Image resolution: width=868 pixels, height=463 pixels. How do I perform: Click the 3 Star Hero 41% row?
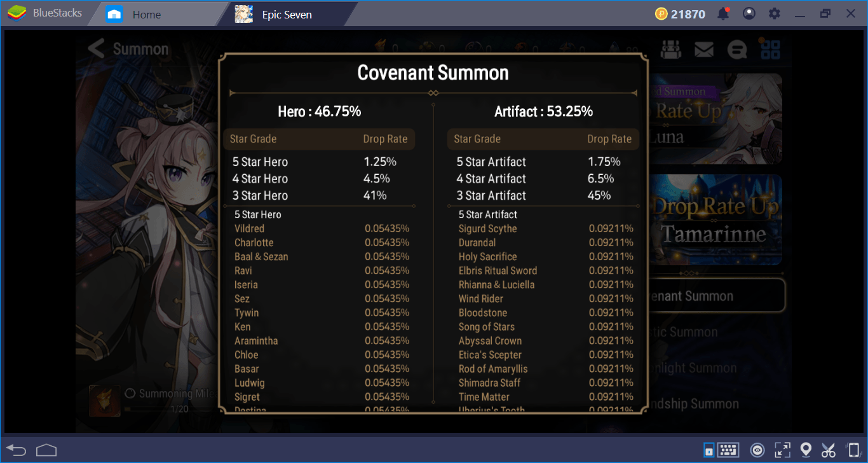[x=319, y=195]
